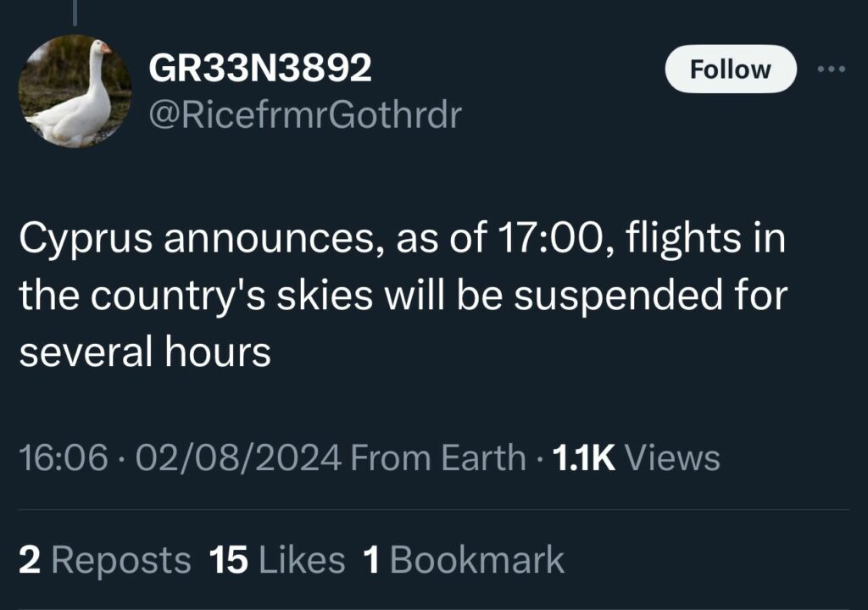The height and width of the screenshot is (610, 868).
Task: Click the words several hours in the post
Action: click(x=145, y=352)
